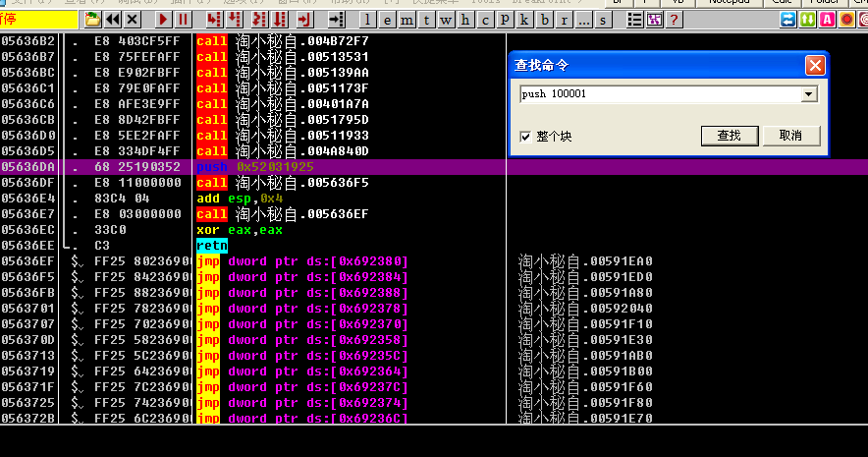
Task: Click the orange record circle plugin icon
Action: (847, 20)
